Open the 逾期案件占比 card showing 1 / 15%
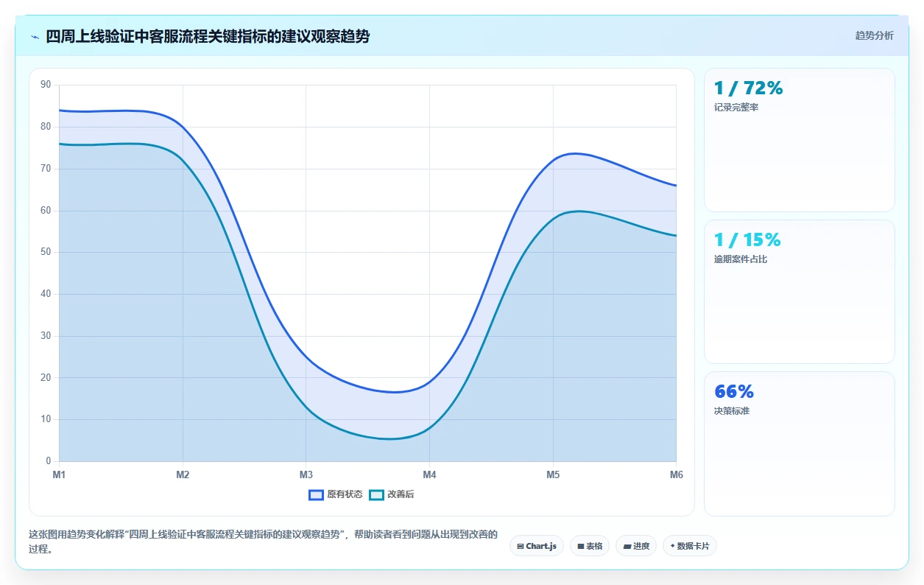 [x=800, y=292]
